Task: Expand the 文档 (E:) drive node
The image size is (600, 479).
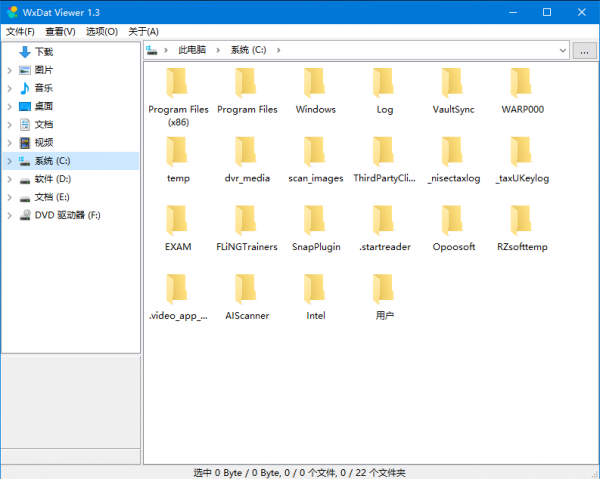Action: [x=10, y=197]
